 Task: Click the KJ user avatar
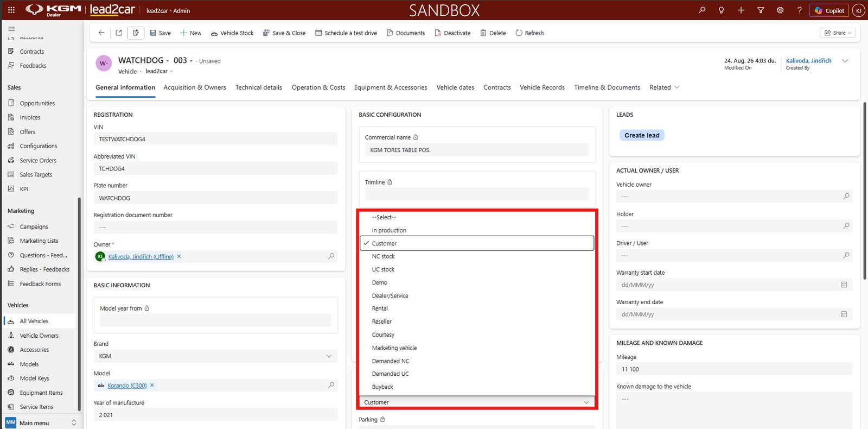click(x=858, y=10)
